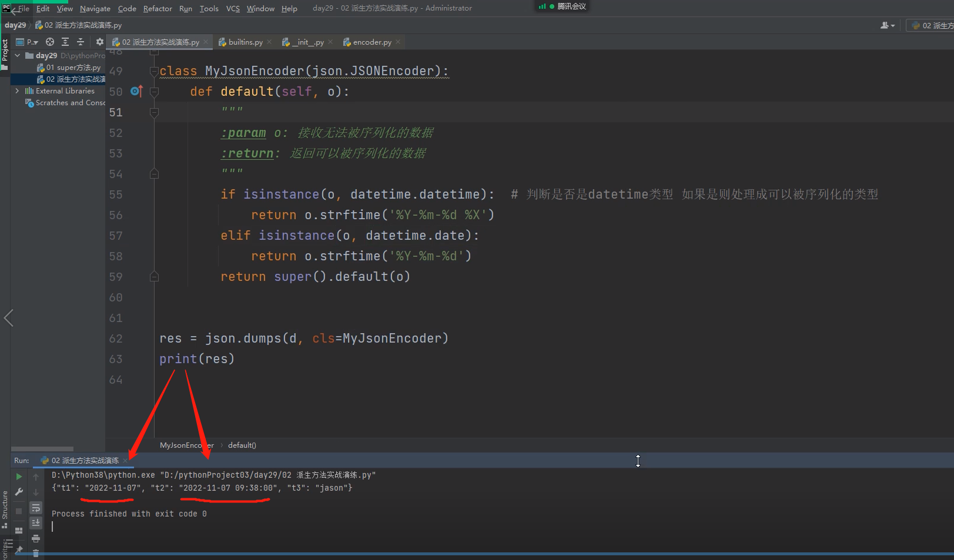Place cursor on line 62 json.dumps code
The width and height of the screenshot is (954, 560).
[304, 338]
